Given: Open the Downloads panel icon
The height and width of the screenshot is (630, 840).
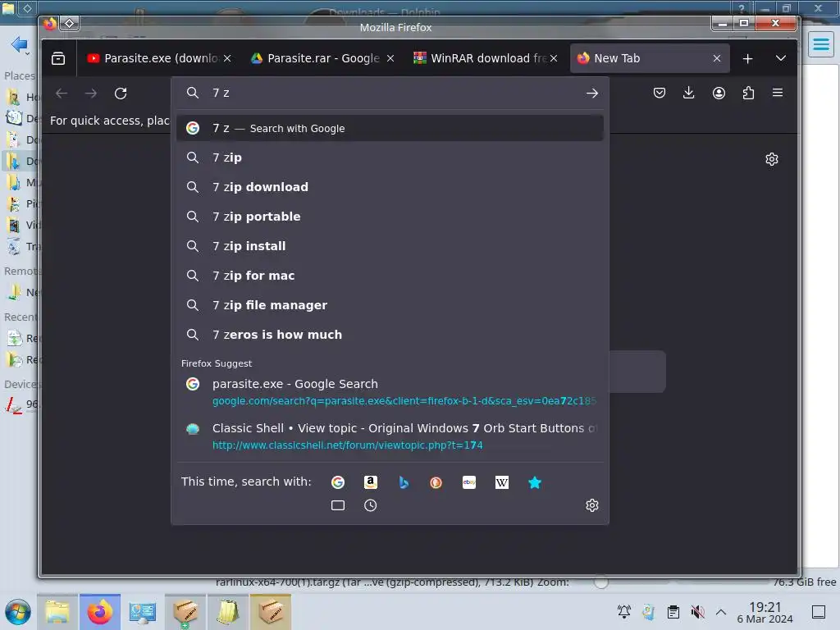Looking at the screenshot, I should (x=689, y=94).
